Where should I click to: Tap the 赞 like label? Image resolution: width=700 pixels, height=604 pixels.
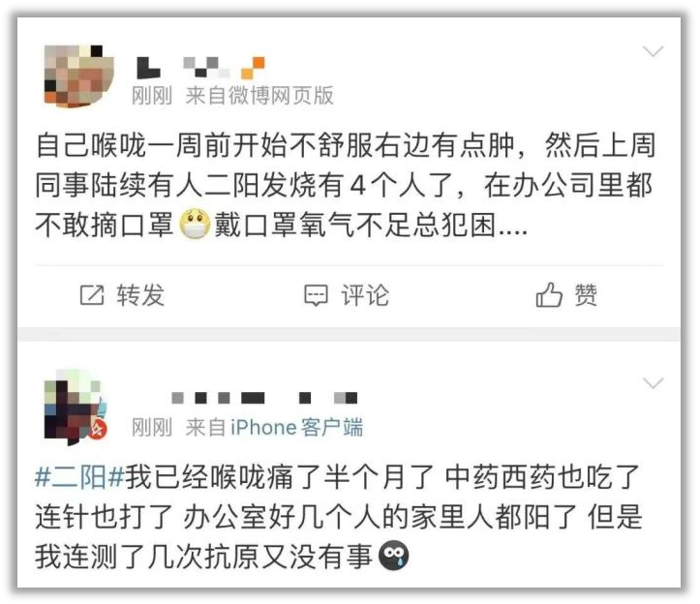[586, 295]
